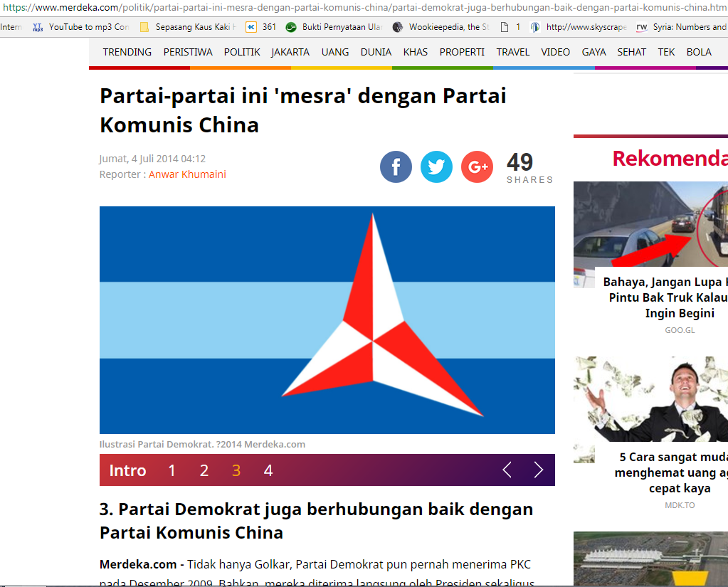The width and height of the screenshot is (728, 587).
Task: Open YouTube to mp3 bookmark
Action: click(81, 27)
